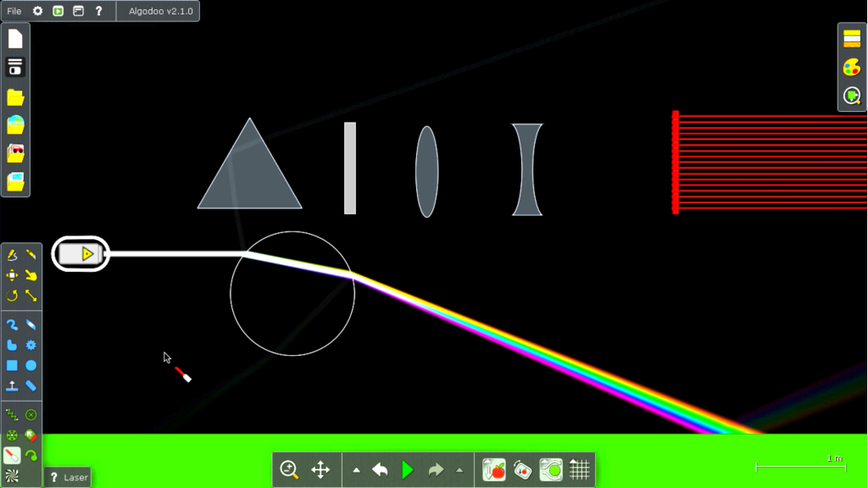Select the Chain tool in the sidebar
The image size is (868, 488).
(x=12, y=325)
